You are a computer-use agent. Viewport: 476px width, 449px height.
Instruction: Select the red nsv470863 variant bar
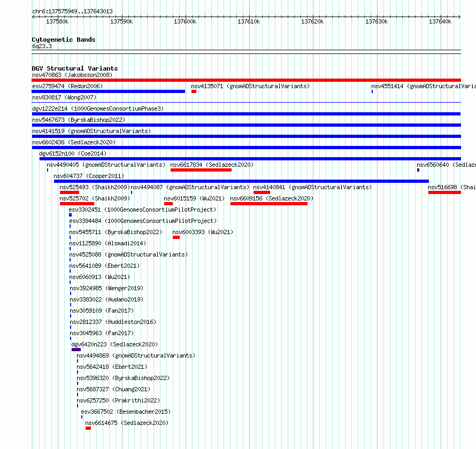[246, 80]
